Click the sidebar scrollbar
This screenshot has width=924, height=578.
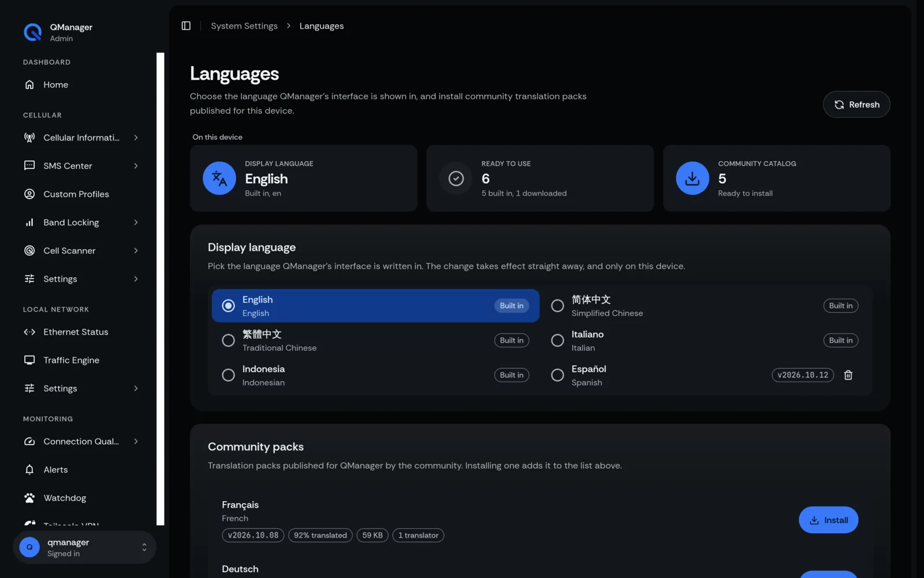161,289
